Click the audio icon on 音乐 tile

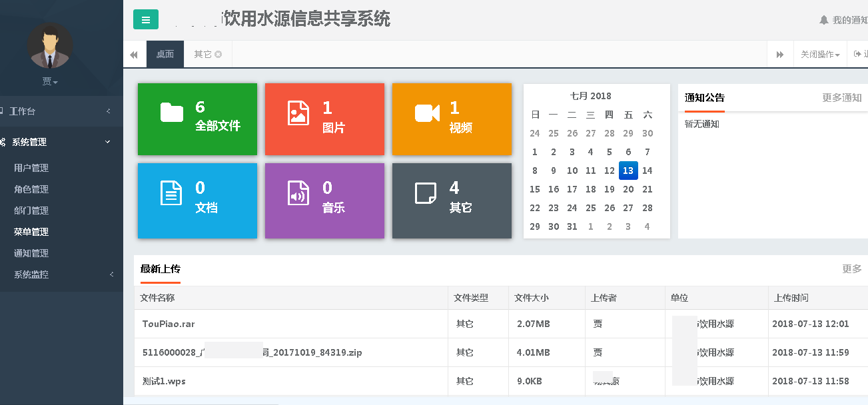coord(298,193)
